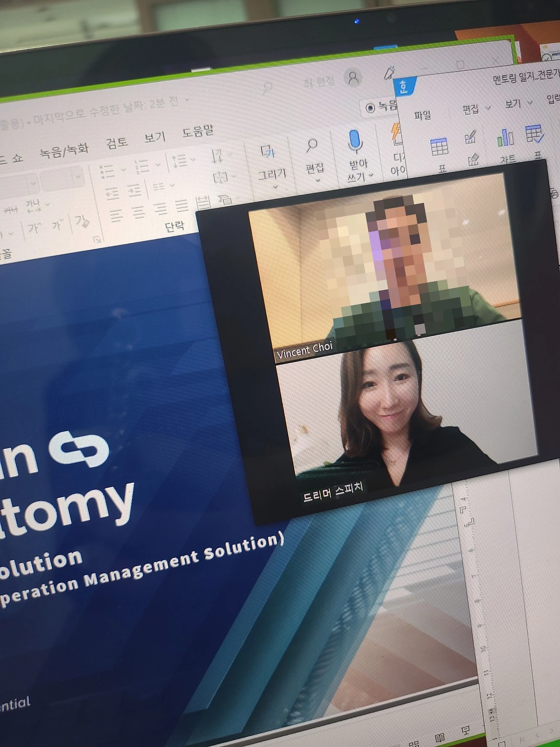Click the strikethrough icon in the font group
560x747 pixels.
tap(10, 210)
